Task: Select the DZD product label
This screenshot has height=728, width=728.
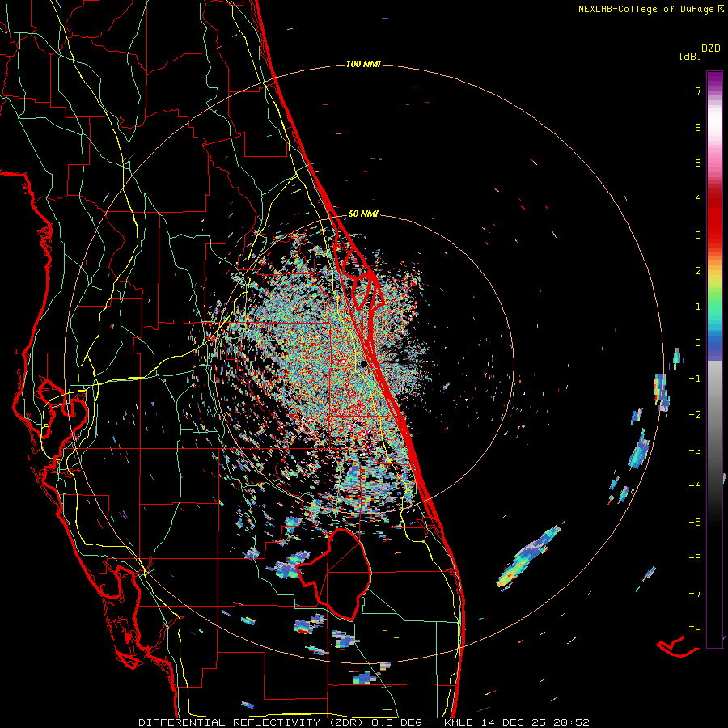Action: (711, 49)
